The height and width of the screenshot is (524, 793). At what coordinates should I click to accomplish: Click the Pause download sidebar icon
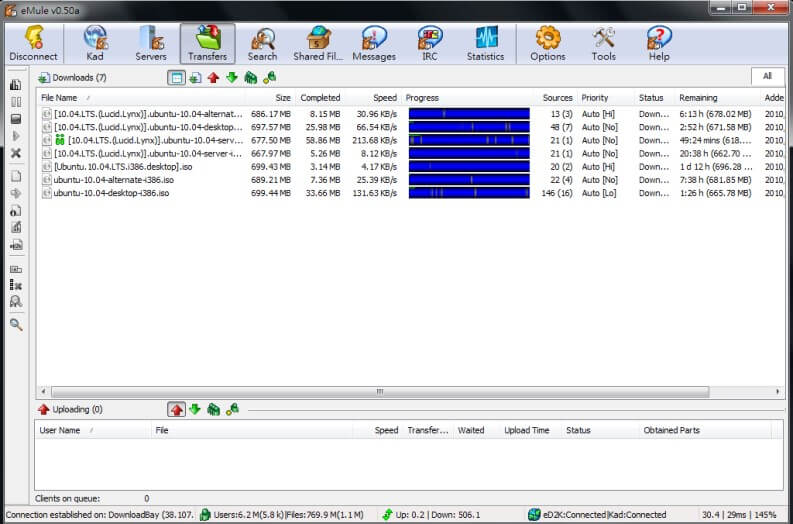point(16,102)
